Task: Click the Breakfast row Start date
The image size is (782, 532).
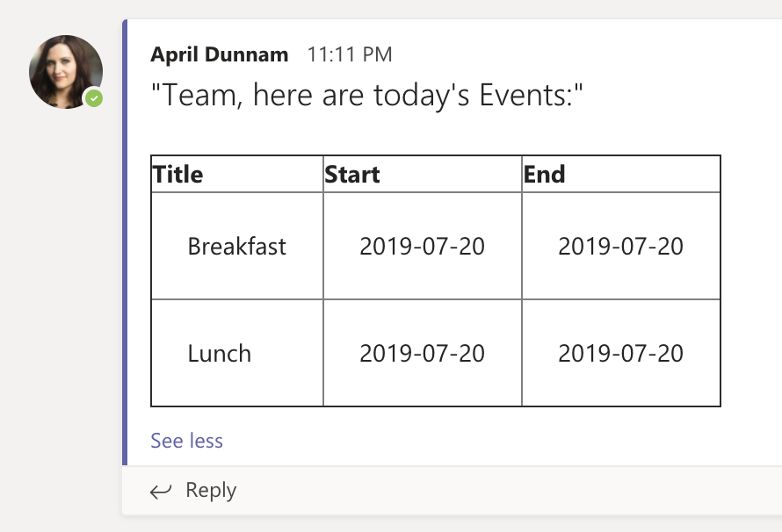Action: point(422,247)
